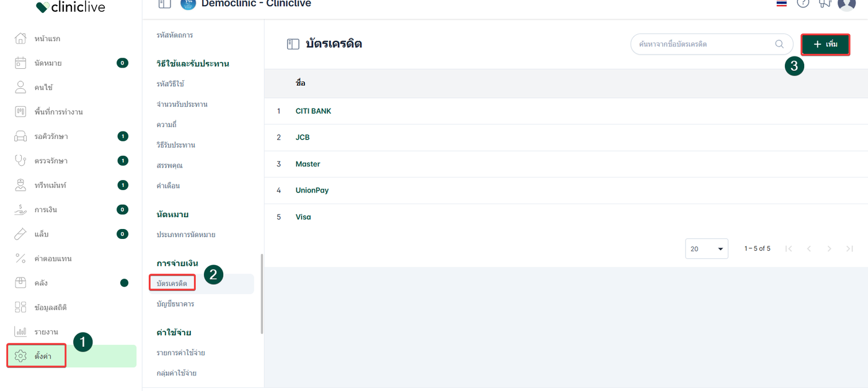Switch language using the Thai flag
868x391 pixels.
(781, 3)
